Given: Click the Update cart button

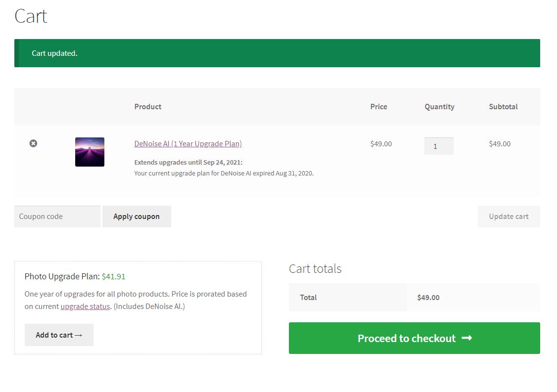Looking at the screenshot, I should tap(509, 217).
